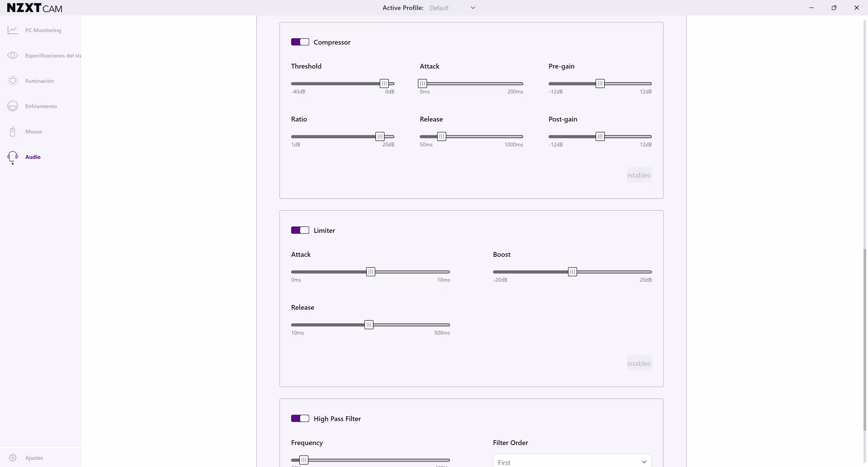The image size is (868, 467).
Task: Open Ajustes gear icon
Action: coord(13,457)
